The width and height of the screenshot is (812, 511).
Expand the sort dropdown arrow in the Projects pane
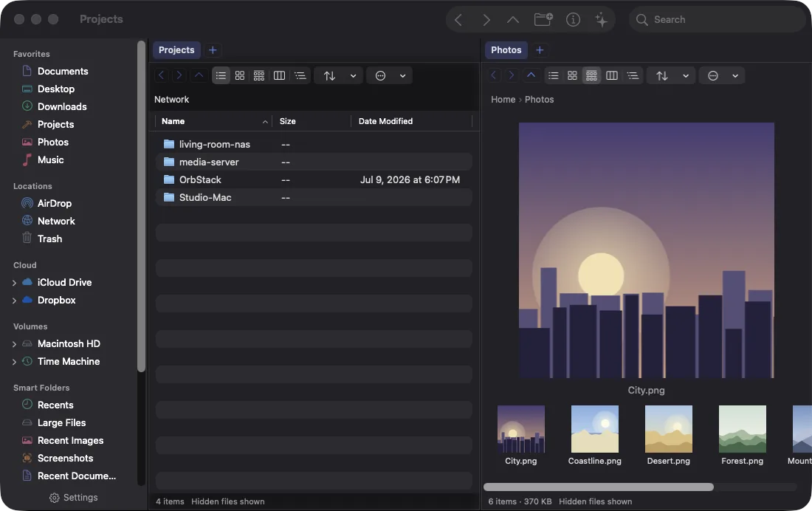(x=353, y=75)
